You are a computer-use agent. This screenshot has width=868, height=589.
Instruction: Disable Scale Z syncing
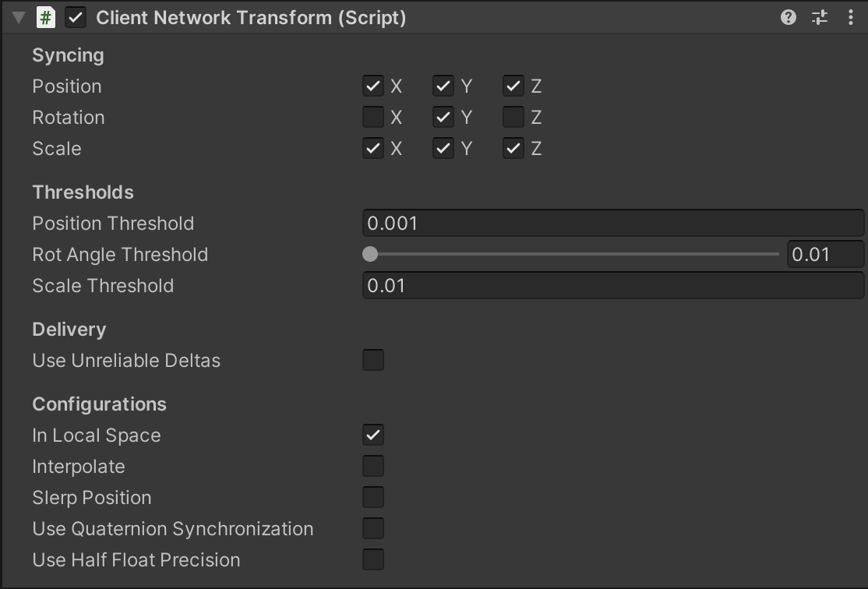[x=513, y=148]
